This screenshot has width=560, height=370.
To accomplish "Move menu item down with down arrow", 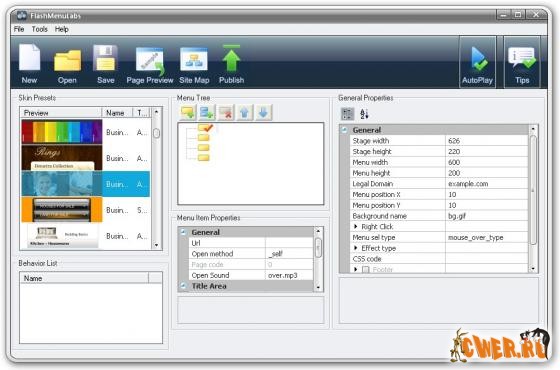I will click(263, 112).
